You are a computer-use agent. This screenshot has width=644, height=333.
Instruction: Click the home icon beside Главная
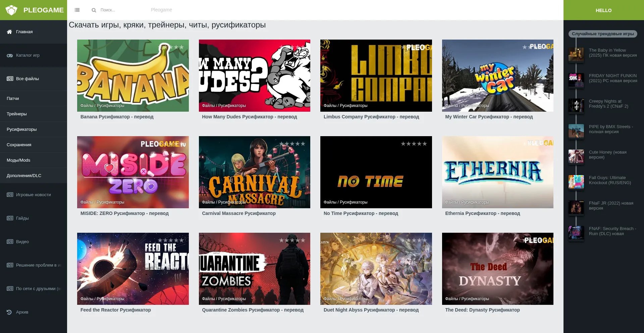[9, 32]
